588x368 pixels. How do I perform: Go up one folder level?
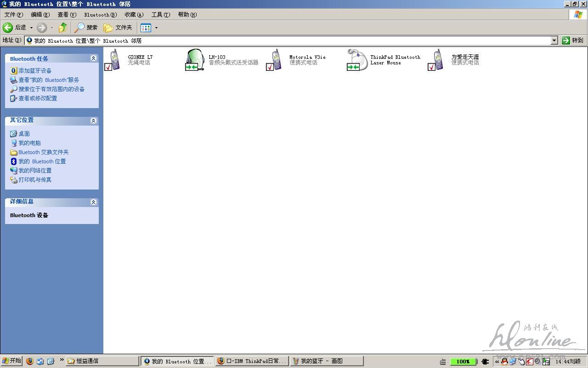tap(63, 28)
